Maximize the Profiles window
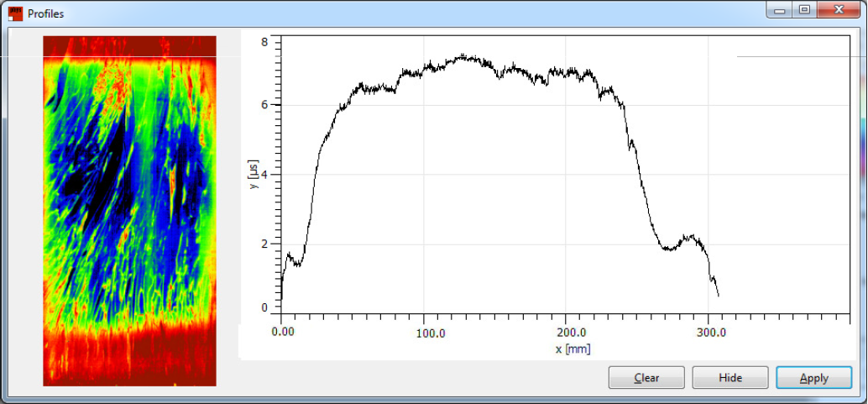868x404 pixels. (x=804, y=10)
